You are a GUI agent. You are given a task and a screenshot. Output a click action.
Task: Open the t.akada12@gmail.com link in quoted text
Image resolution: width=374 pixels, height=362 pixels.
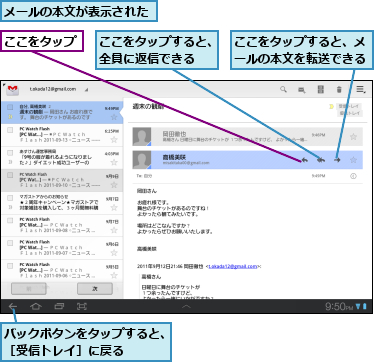(233, 266)
